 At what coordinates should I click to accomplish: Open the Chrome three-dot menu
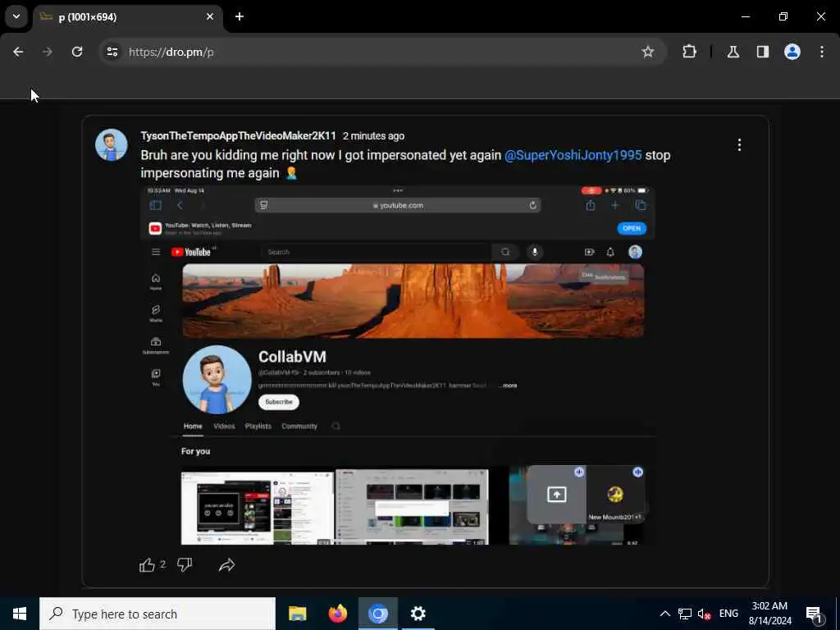coord(822,52)
